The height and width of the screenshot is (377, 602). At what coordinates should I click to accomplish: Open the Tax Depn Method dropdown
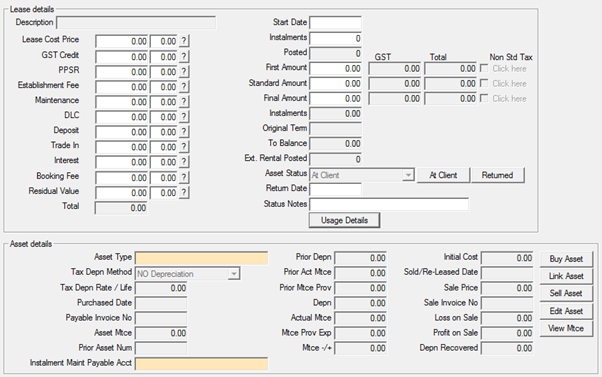[x=233, y=274]
